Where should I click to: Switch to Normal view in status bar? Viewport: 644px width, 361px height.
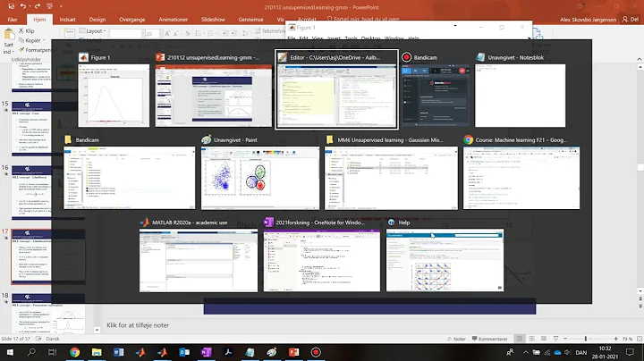(520, 339)
